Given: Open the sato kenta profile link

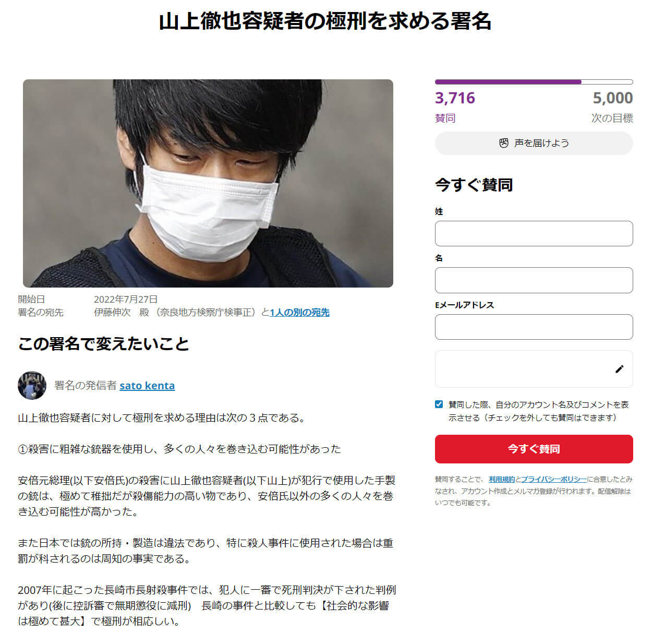Looking at the screenshot, I should coord(147,386).
